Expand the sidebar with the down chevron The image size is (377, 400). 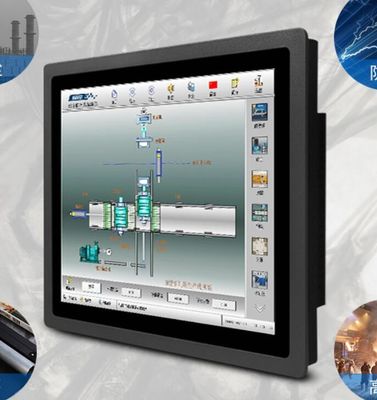pos(260,309)
